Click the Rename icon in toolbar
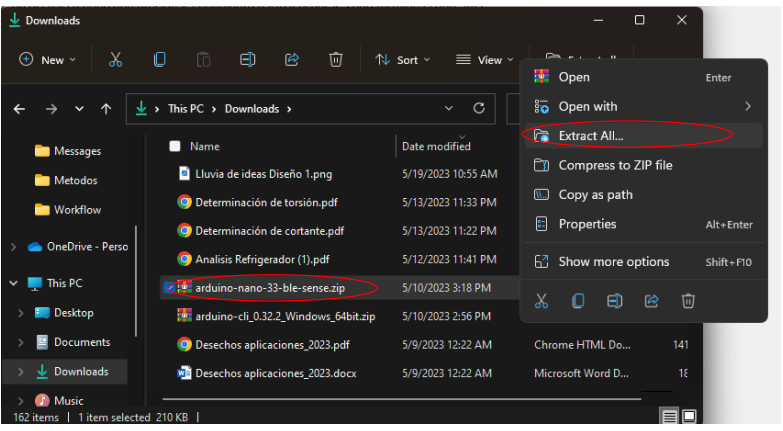Screen dimensions: 783x431 (x=248, y=60)
